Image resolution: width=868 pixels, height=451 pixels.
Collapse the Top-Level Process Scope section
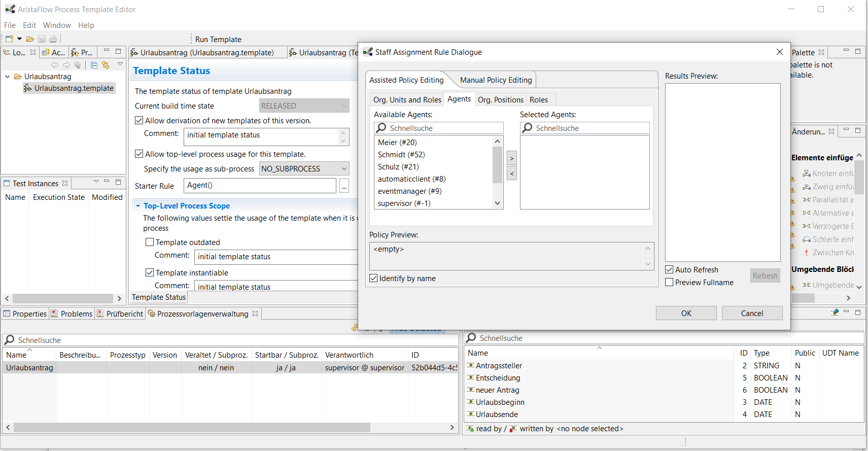coord(138,206)
